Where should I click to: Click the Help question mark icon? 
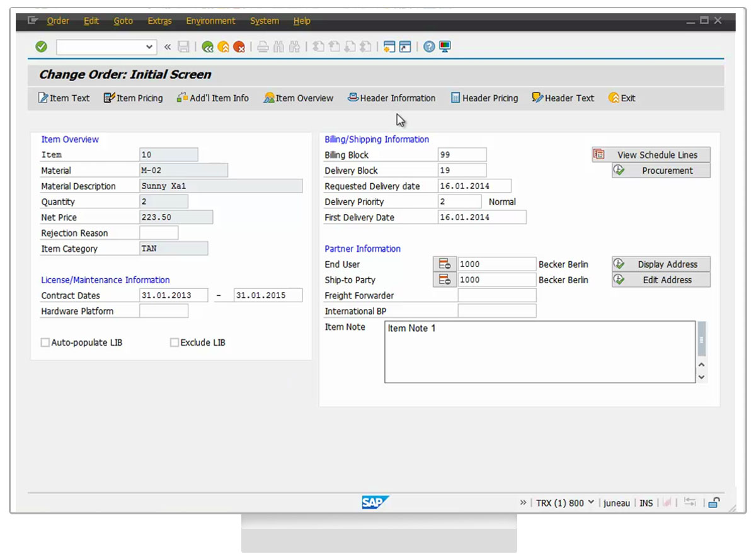(429, 47)
